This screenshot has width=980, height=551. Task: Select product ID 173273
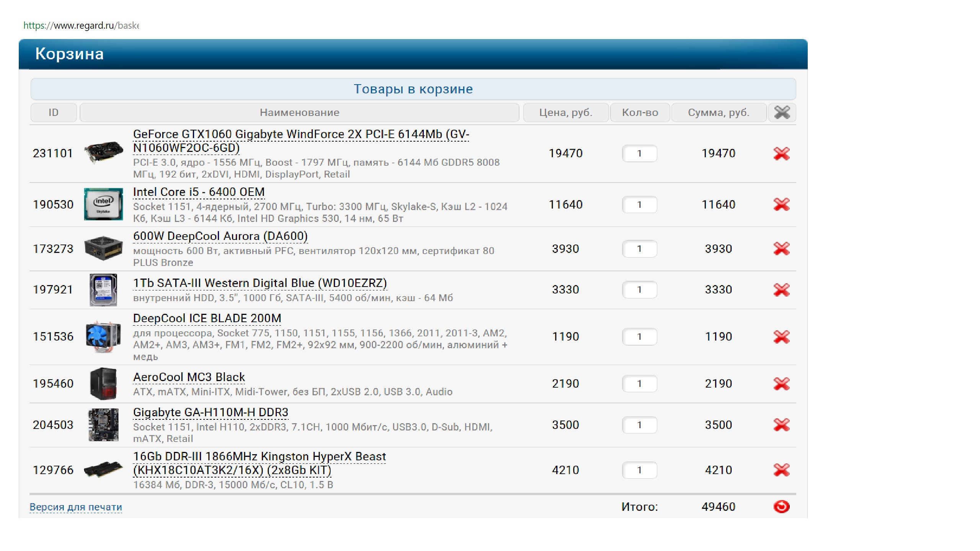(x=53, y=249)
